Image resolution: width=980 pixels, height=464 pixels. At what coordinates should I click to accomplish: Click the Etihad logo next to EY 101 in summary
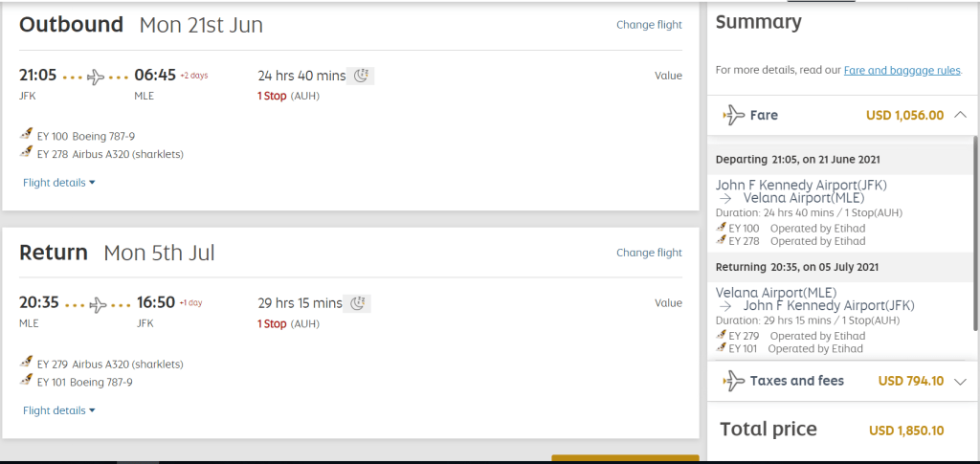coord(721,349)
